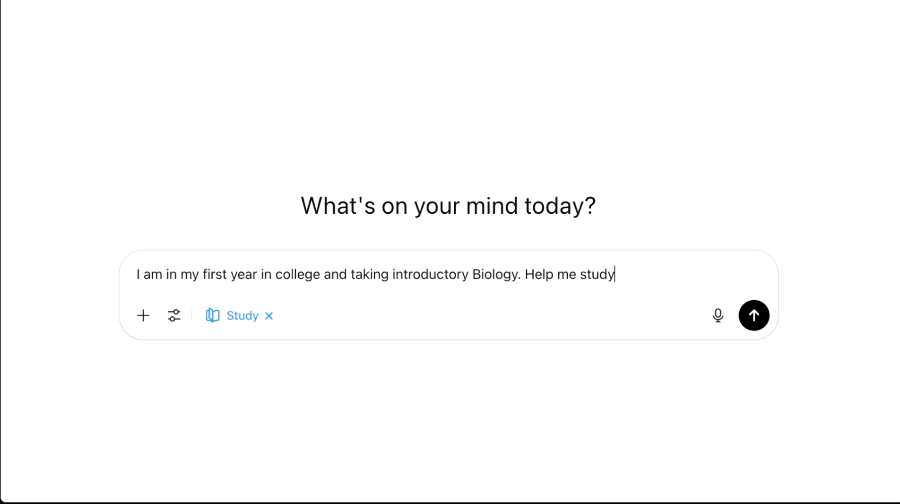The image size is (900, 504).
Task: Send the message with the arrow button
Action: (754, 315)
